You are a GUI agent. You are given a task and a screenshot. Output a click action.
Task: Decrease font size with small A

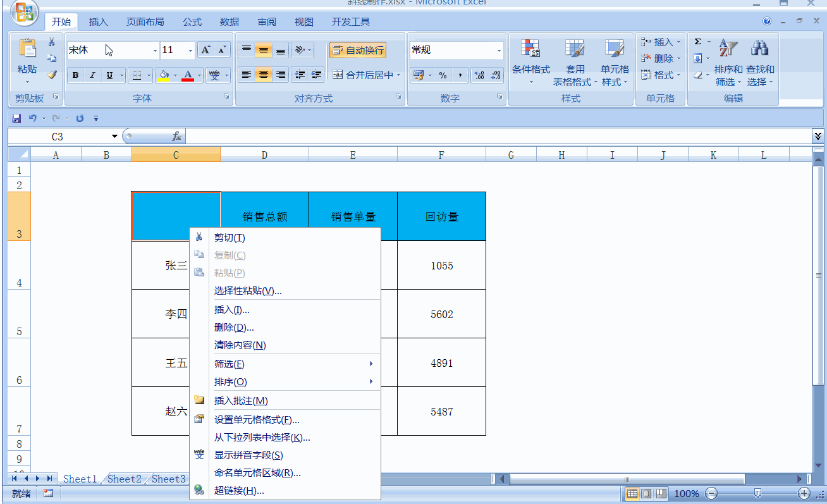222,50
